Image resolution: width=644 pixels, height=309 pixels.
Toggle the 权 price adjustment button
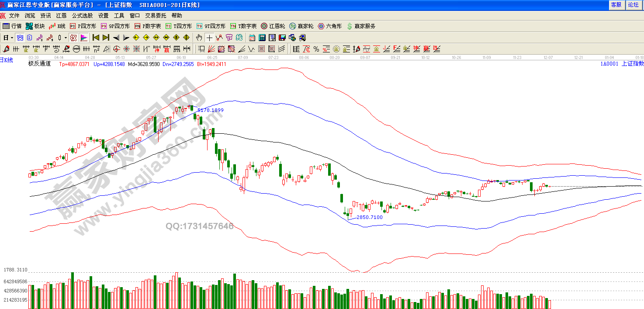(73, 38)
